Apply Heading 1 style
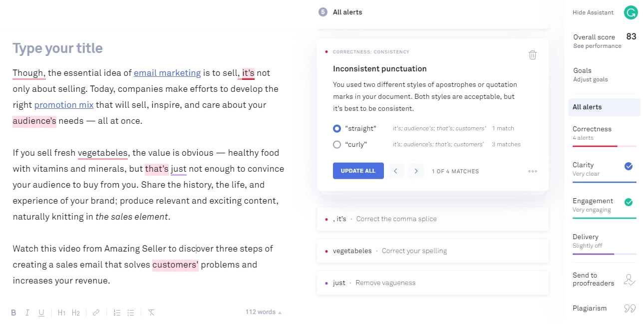 (x=61, y=312)
